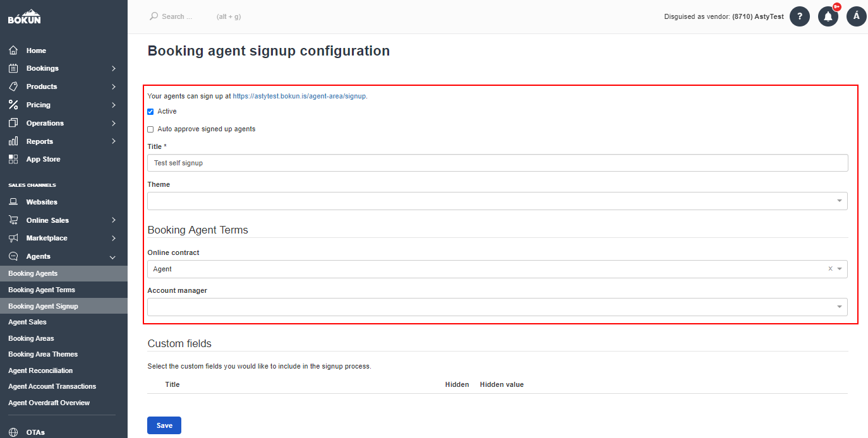Open the user avatar menu
The image size is (868, 438).
pyautogui.click(x=857, y=16)
